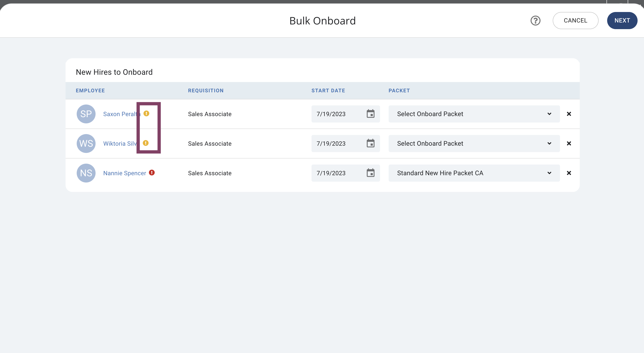Click Sales Associate requisition in Wiktoria Silva row
Screen dimensions: 644x353
click(210, 144)
